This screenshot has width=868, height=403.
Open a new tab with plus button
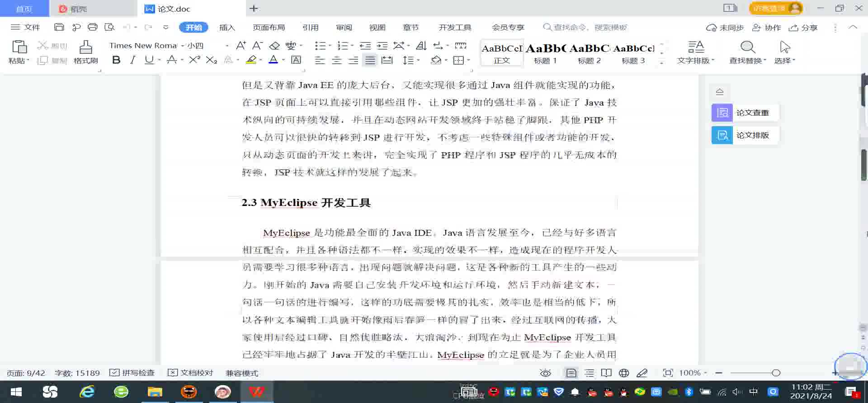click(x=254, y=8)
